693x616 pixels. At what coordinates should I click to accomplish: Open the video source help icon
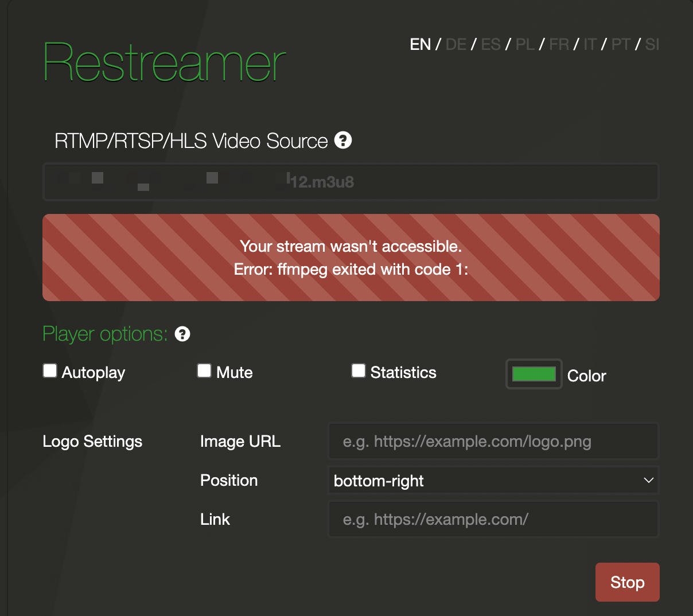coord(343,140)
